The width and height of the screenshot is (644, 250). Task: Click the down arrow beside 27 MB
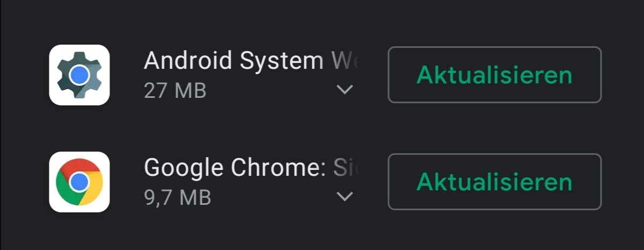click(345, 90)
